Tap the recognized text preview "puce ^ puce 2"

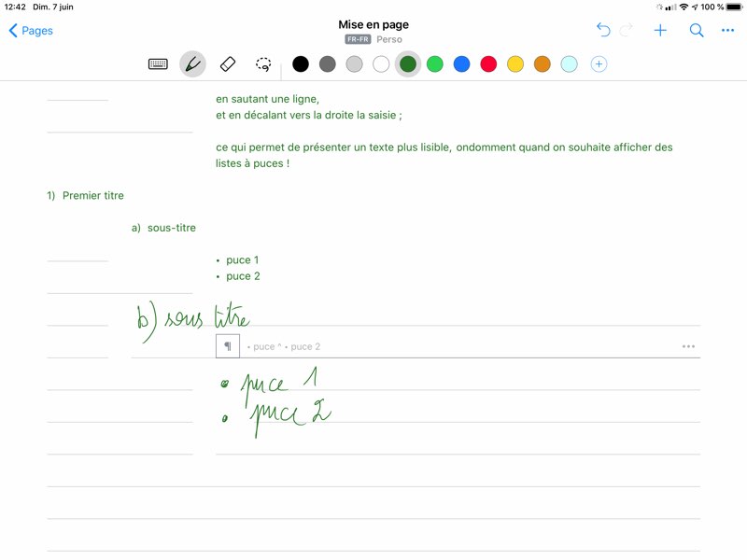coord(284,347)
